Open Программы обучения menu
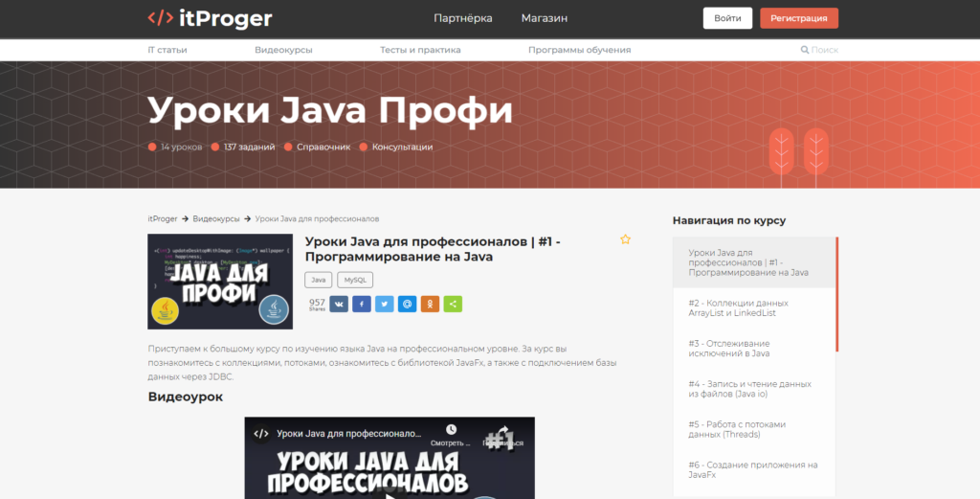 coord(579,50)
